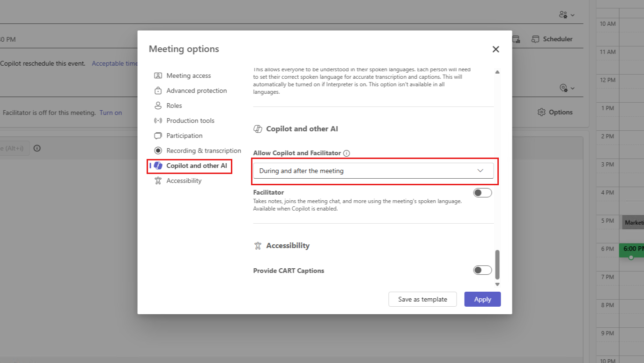Open Scheduler in background window
Screen dimensions: 644x363
pos(552,39)
